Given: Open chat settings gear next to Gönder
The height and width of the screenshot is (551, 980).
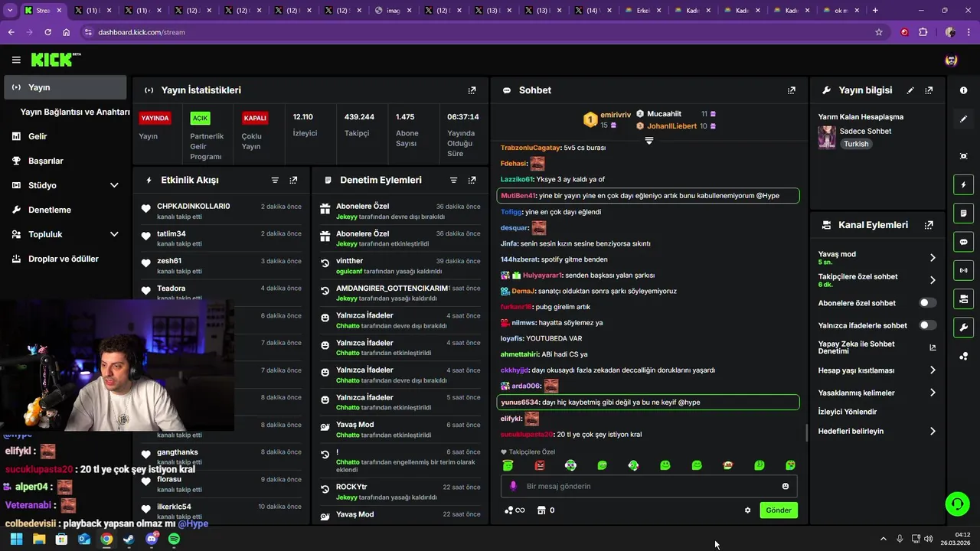Looking at the screenshot, I should click(747, 510).
